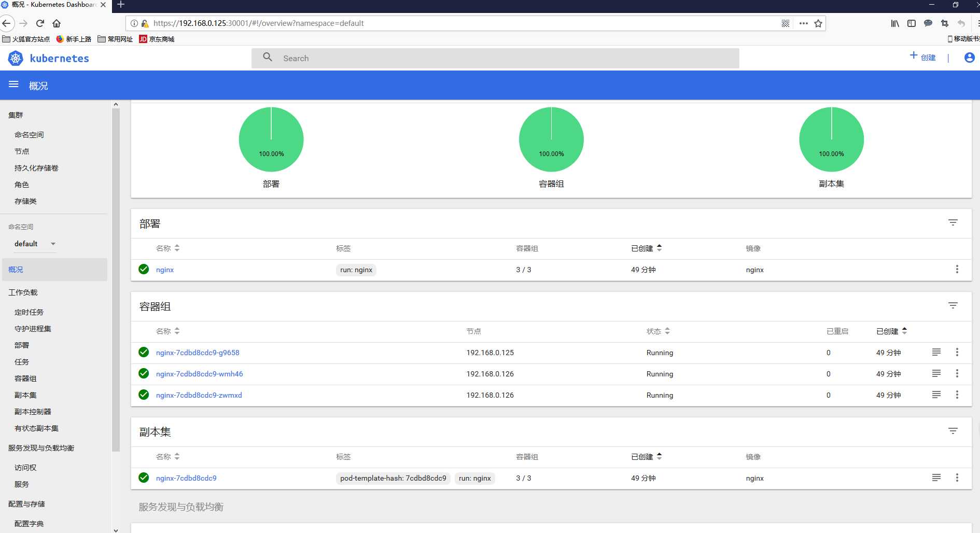This screenshot has height=533, width=980.
Task: Click the 工作负载 sidebar heading
Action: pyautogui.click(x=23, y=292)
